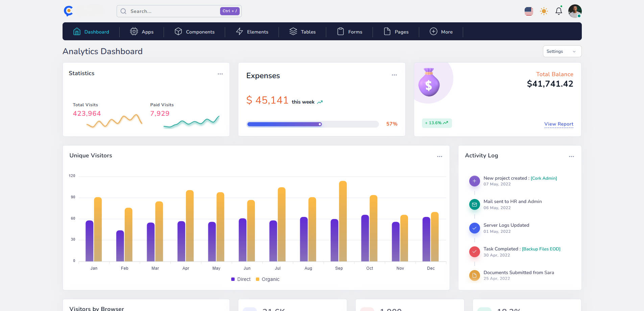This screenshot has height=311, width=644.
Task: Open the Settings dropdown
Action: 562,51
